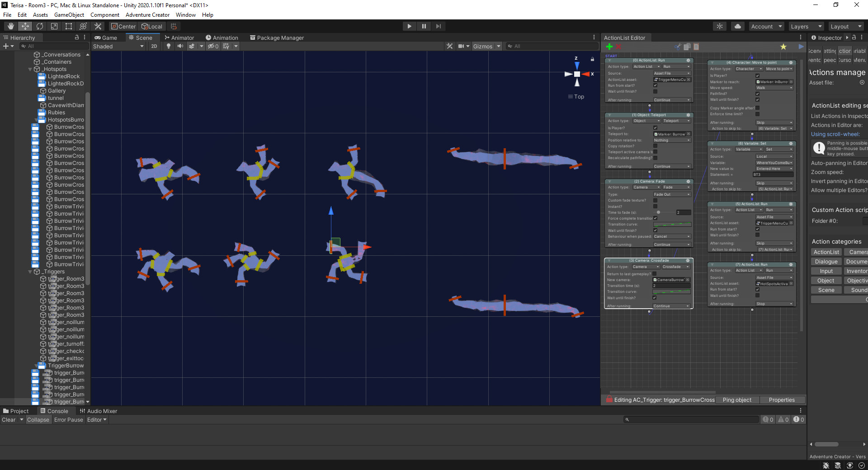Toggle 'Pathfind?' in Character: Move to point
This screenshot has height=470, width=868.
757,94
